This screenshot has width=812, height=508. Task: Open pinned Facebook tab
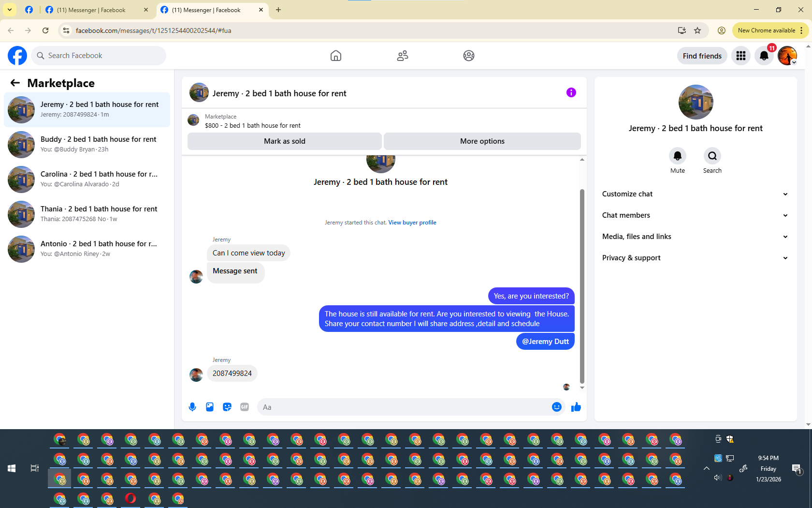(29, 10)
